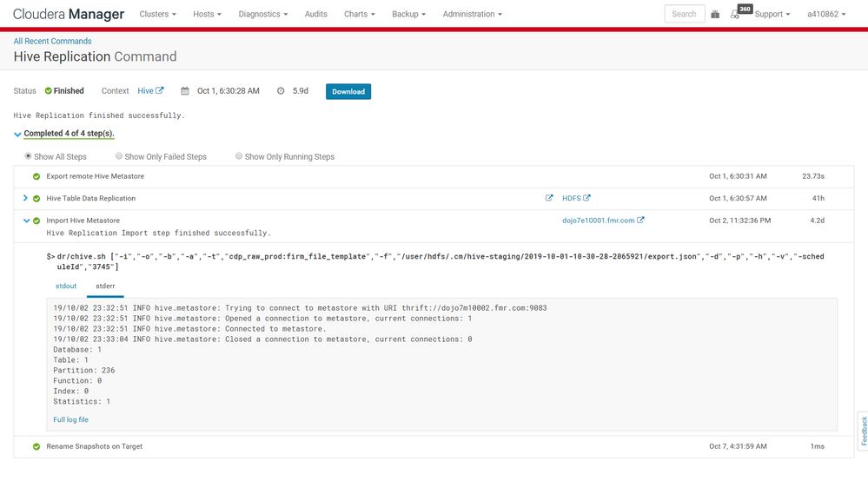This screenshot has height=494, width=868.
Task: Click green check of Hive Table Data Replication
Action: tap(36, 199)
